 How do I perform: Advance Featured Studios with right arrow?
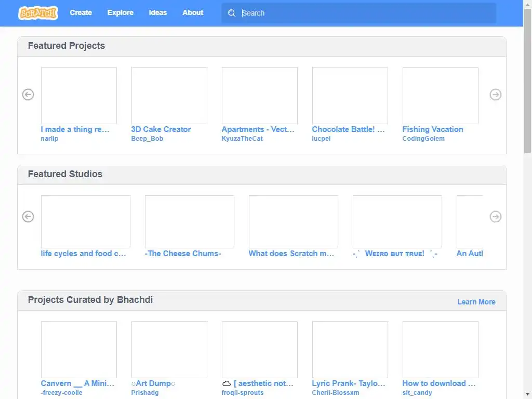pyautogui.click(x=495, y=217)
